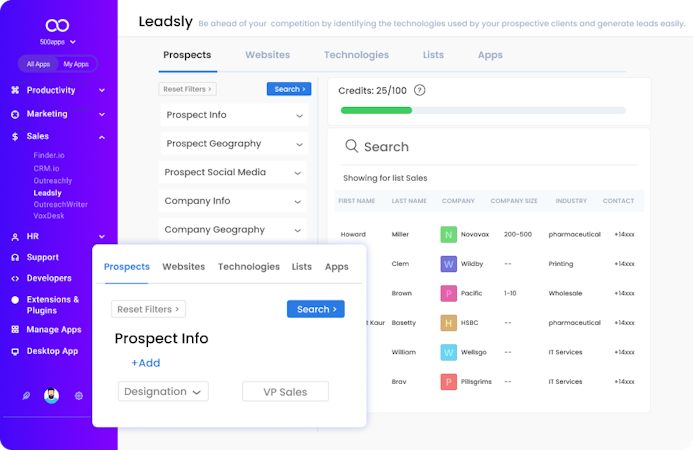This screenshot has height=450, width=693.
Task: Click the Productivity category icon
Action: pos(15,90)
